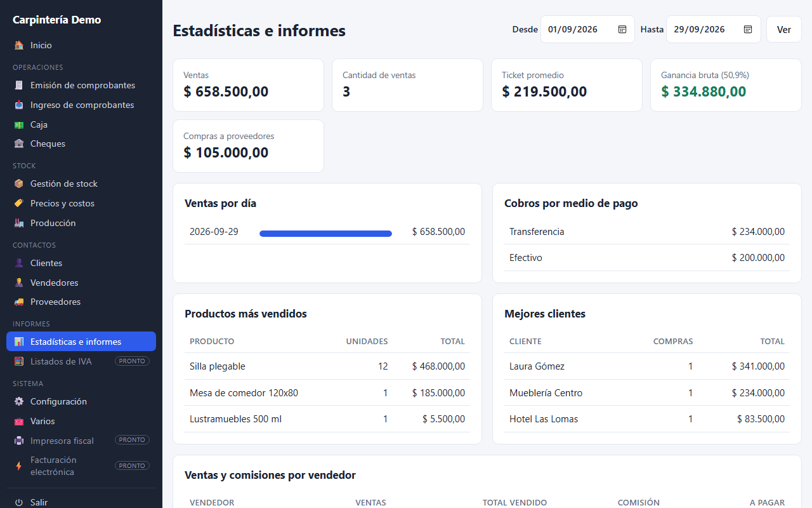Click the Proveedores truck icon

(19, 302)
